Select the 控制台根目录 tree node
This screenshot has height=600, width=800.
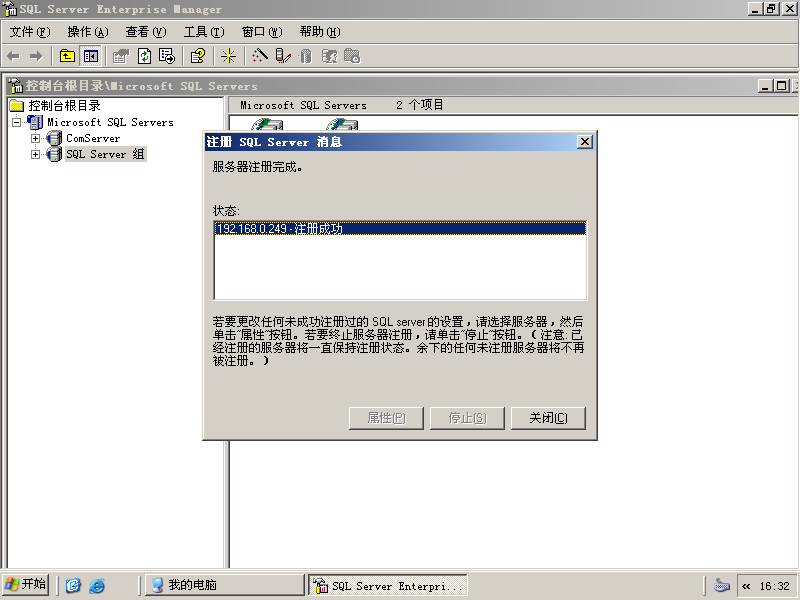coord(64,106)
